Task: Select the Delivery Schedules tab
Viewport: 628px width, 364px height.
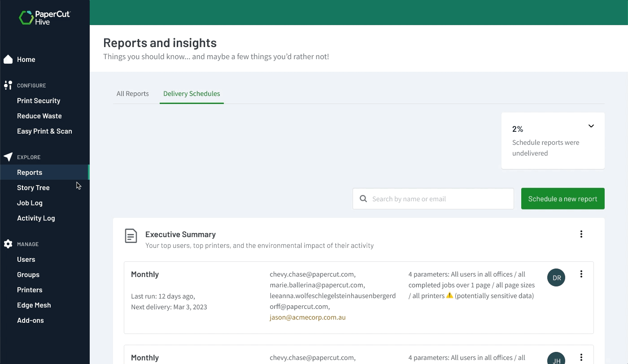Action: click(192, 93)
